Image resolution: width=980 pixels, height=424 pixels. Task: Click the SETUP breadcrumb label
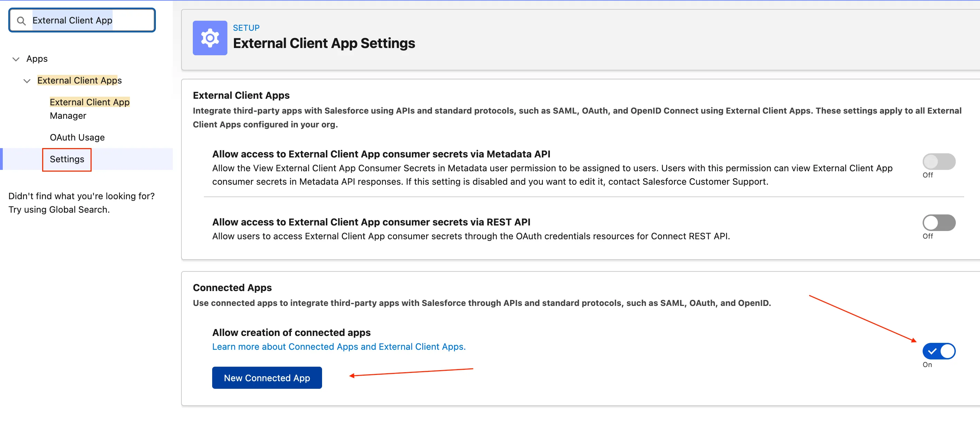pyautogui.click(x=246, y=28)
